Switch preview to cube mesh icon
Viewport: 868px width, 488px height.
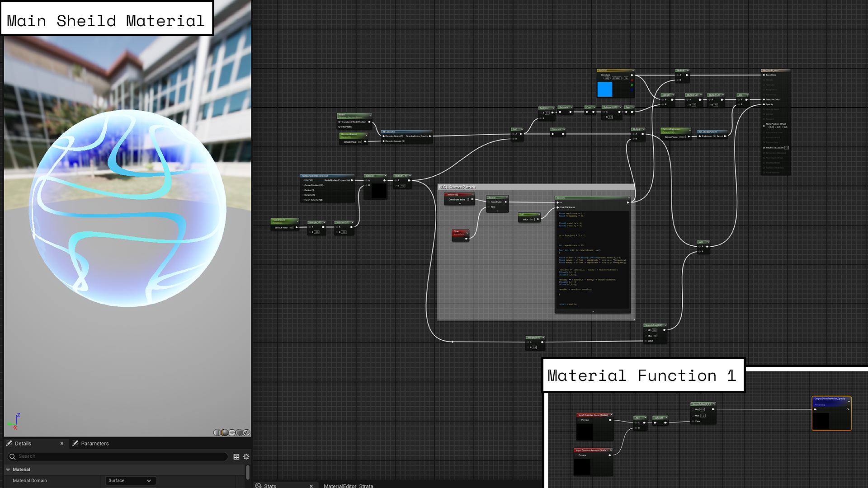pos(239,432)
